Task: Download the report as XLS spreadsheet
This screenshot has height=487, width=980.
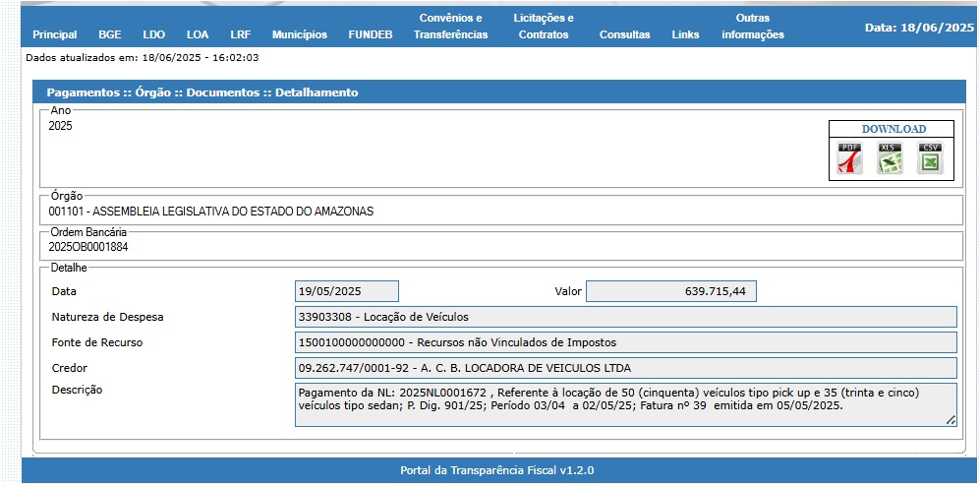Action: [890, 158]
